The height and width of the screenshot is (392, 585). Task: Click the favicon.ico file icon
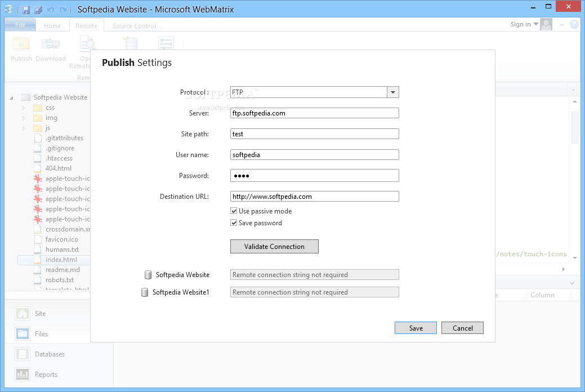pyautogui.click(x=37, y=239)
